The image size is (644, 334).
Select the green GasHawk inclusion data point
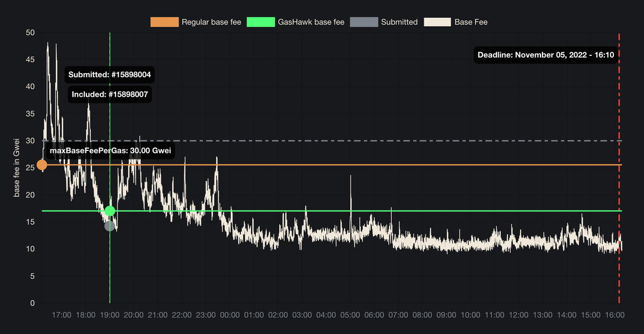click(110, 210)
